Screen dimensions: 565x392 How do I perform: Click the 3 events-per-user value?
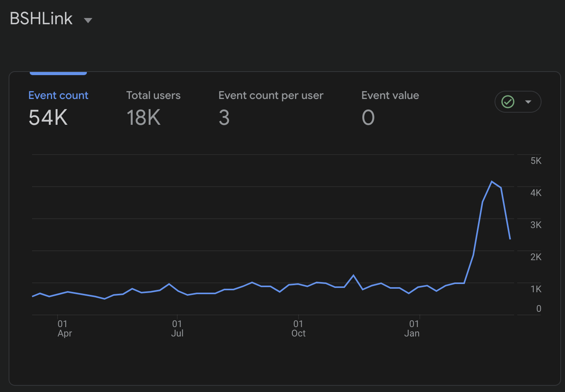[x=224, y=117]
